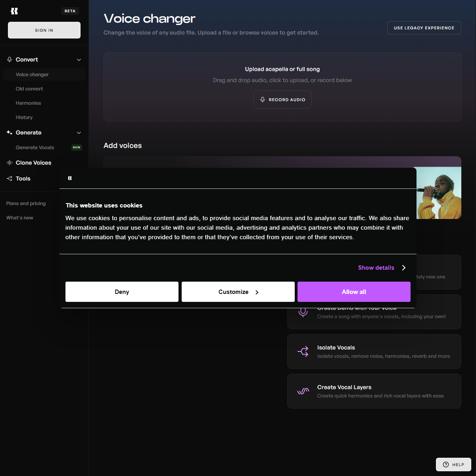Click the question mark Help icon

pyautogui.click(x=446, y=464)
